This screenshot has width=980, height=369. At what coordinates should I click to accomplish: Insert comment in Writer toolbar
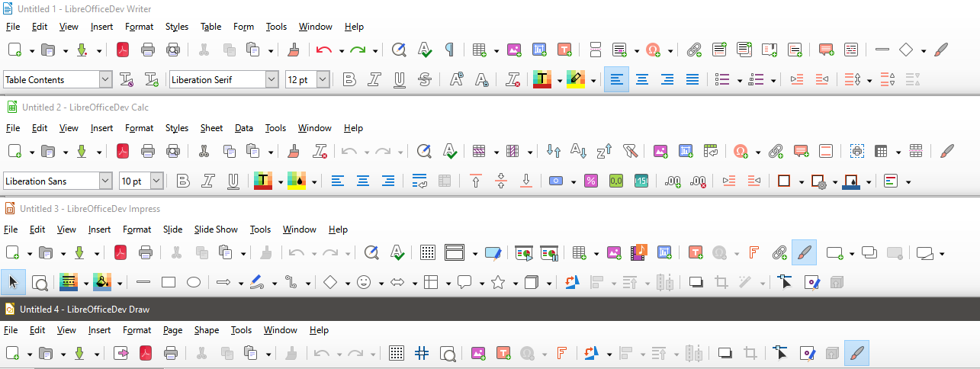(x=825, y=50)
